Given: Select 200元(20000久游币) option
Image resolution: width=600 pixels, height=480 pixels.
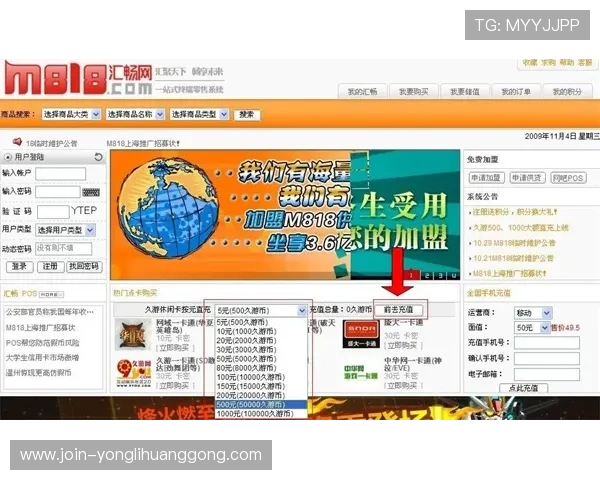Looking at the screenshot, I should pos(261,396).
